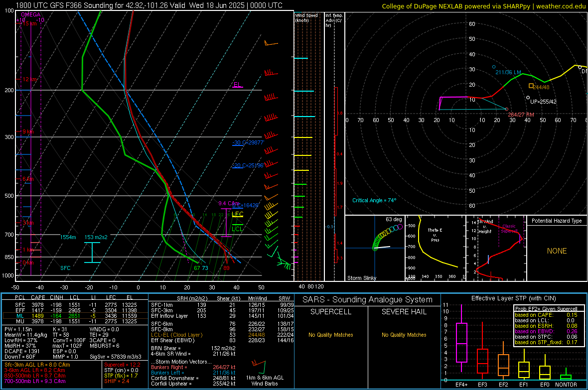The width and height of the screenshot is (588, 390).
Task: Click the Supercell = 12.2 composite value
Action: coord(122,365)
